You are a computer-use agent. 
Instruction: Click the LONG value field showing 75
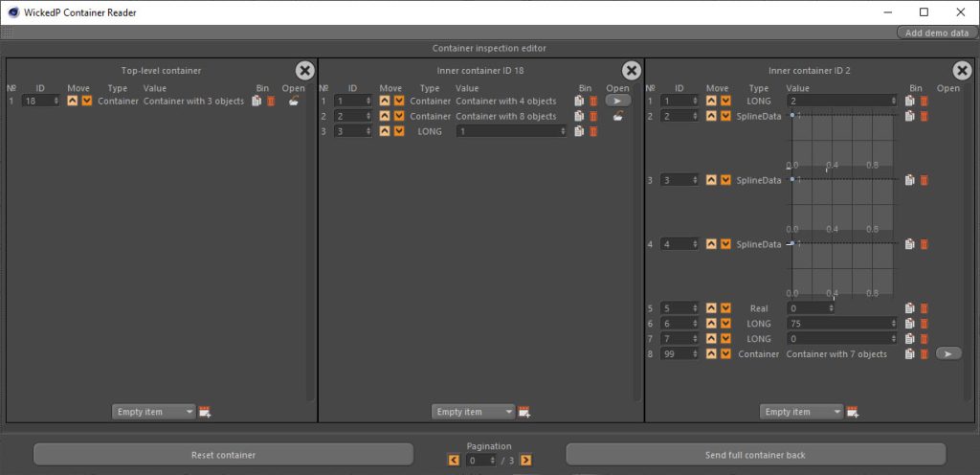click(x=842, y=324)
